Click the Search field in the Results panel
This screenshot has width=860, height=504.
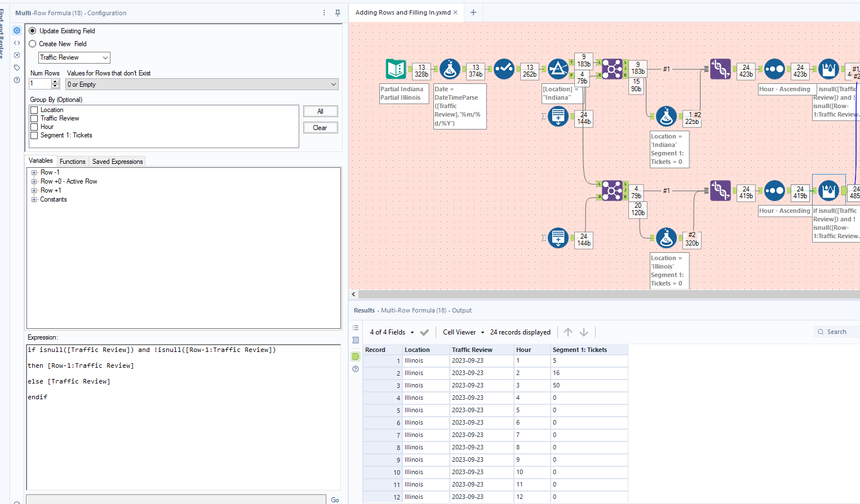coord(836,331)
